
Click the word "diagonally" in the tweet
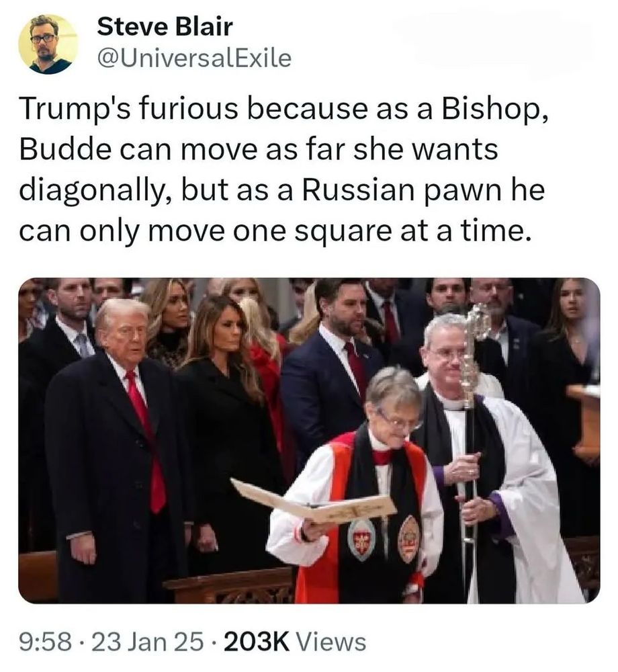tap(91, 191)
